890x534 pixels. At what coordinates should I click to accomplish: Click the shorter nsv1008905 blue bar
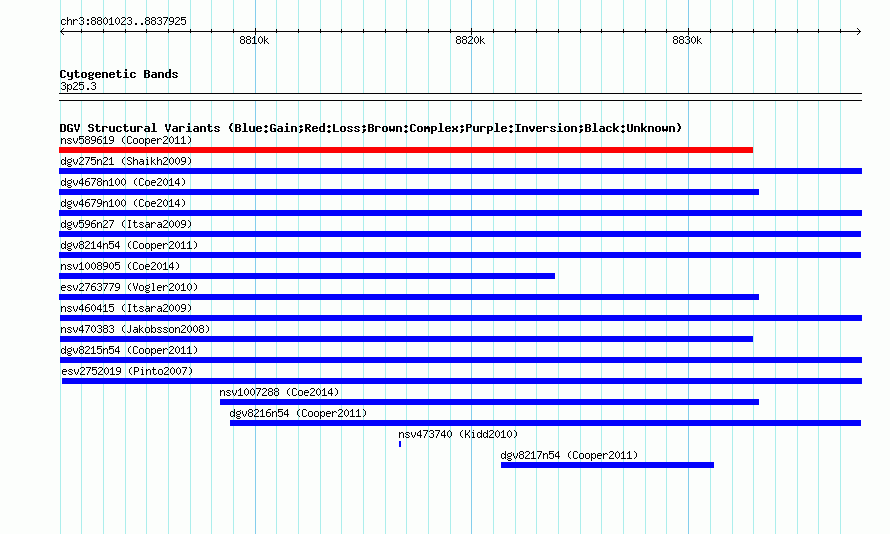click(x=307, y=276)
